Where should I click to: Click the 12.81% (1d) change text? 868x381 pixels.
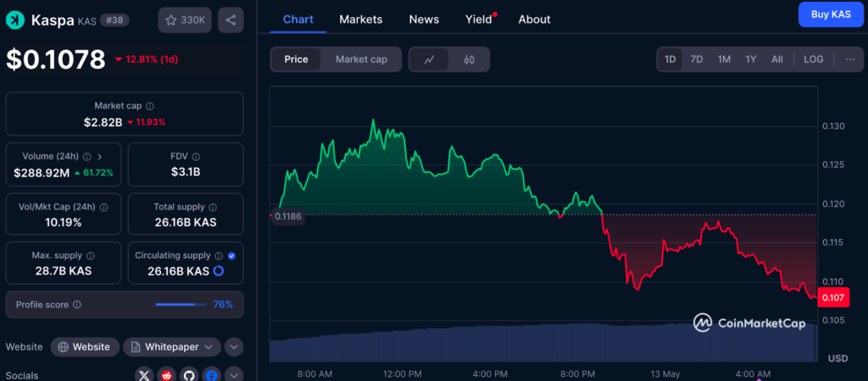tap(152, 59)
